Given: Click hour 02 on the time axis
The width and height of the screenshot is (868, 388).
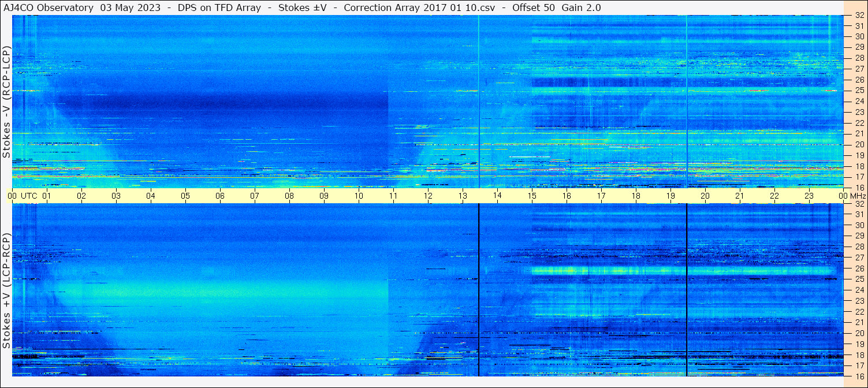Looking at the screenshot, I should point(81,196).
